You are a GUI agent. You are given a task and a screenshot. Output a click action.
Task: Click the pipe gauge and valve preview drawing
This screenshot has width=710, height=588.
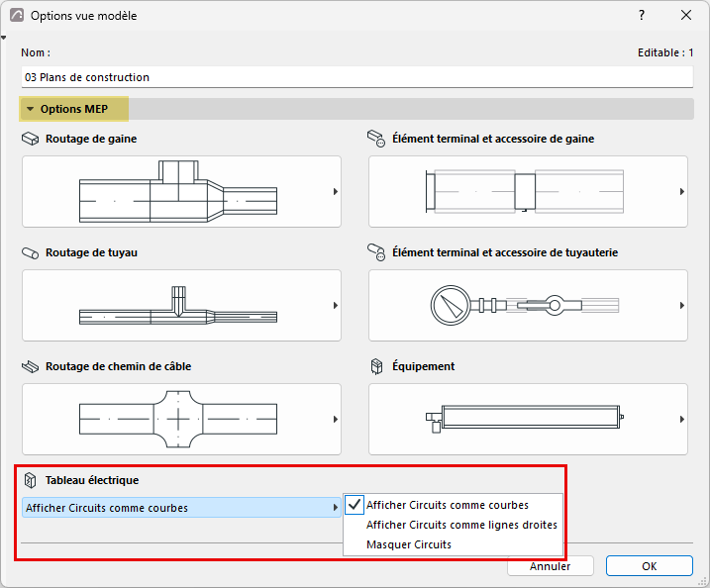[525, 306]
